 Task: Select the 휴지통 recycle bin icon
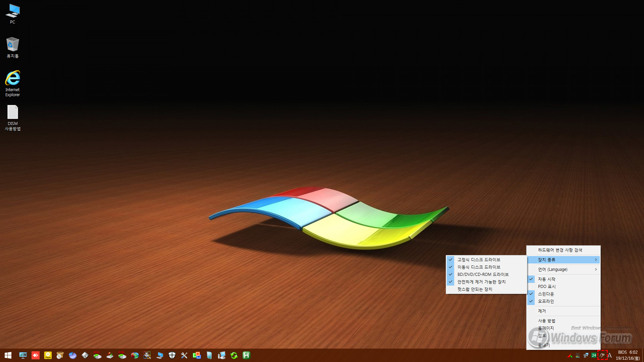12,48
